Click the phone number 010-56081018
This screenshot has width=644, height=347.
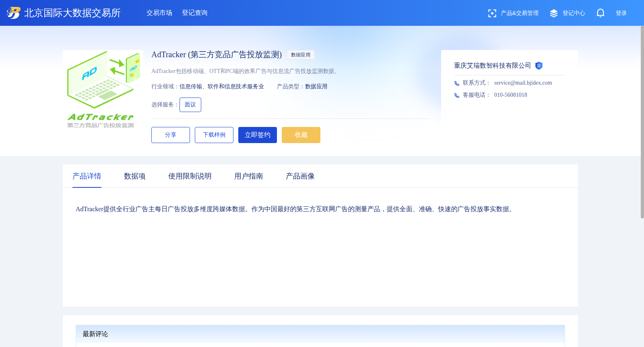[x=510, y=95]
